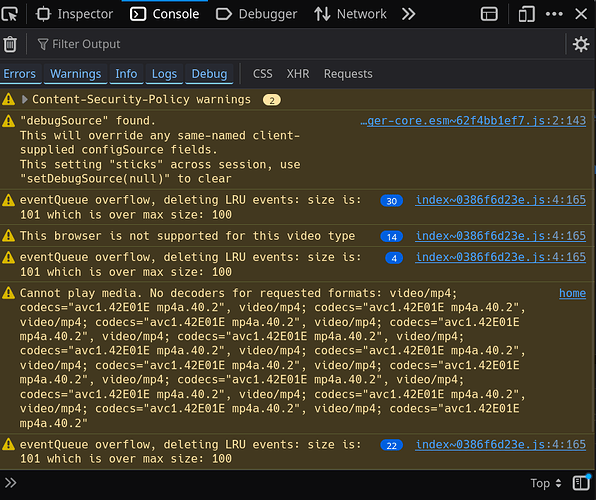The image size is (596, 500).
Task: Open console settings gear
Action: [x=581, y=44]
